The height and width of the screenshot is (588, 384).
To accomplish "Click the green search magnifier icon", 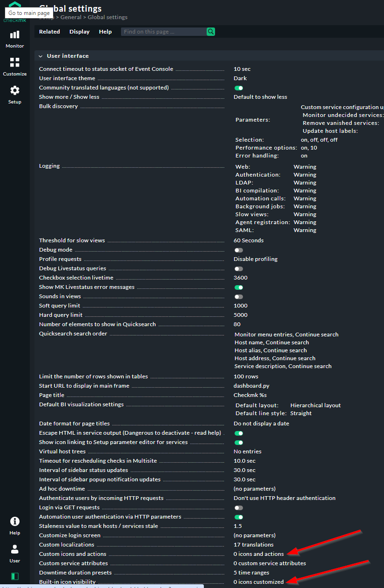I will [x=210, y=31].
